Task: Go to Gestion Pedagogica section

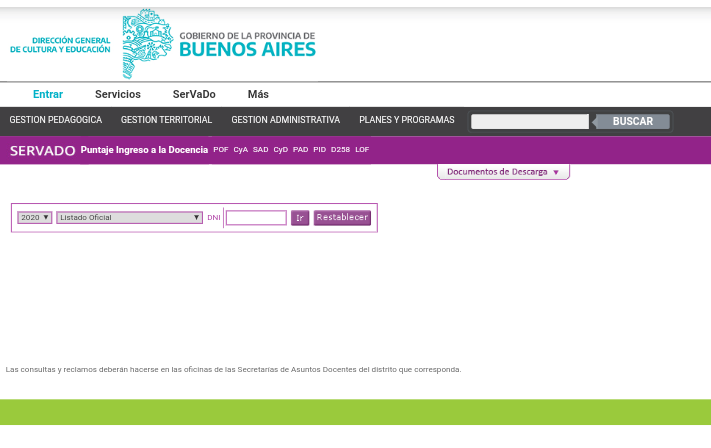Action: [56, 120]
